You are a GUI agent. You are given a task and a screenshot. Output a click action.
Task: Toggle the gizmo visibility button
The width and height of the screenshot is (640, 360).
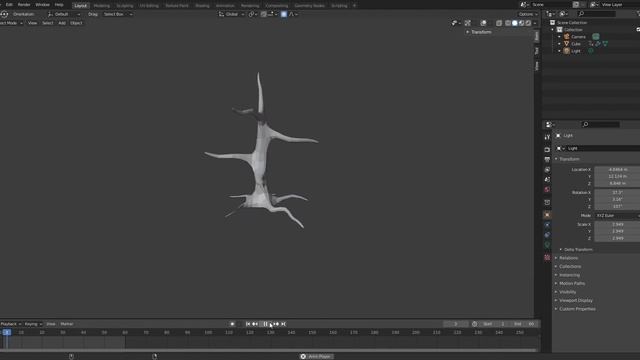[x=468, y=23]
